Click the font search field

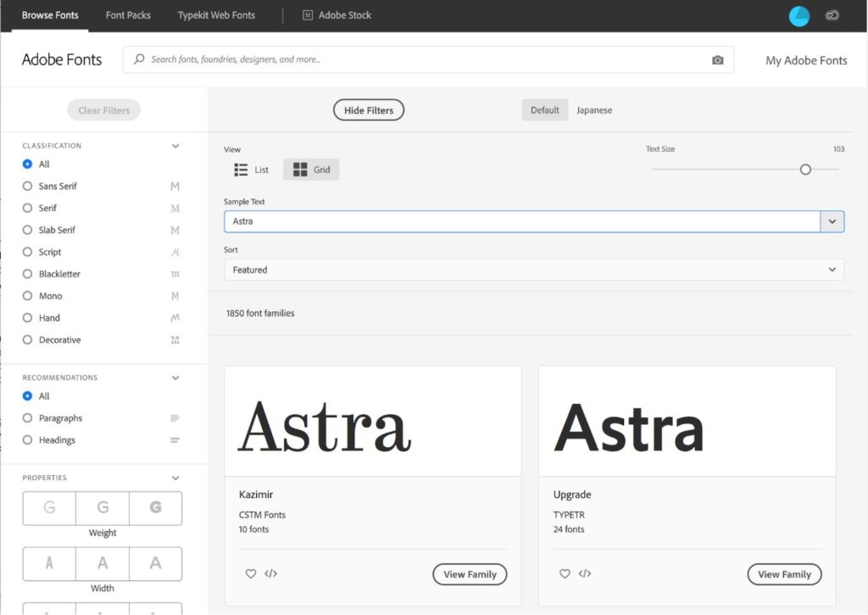point(428,59)
